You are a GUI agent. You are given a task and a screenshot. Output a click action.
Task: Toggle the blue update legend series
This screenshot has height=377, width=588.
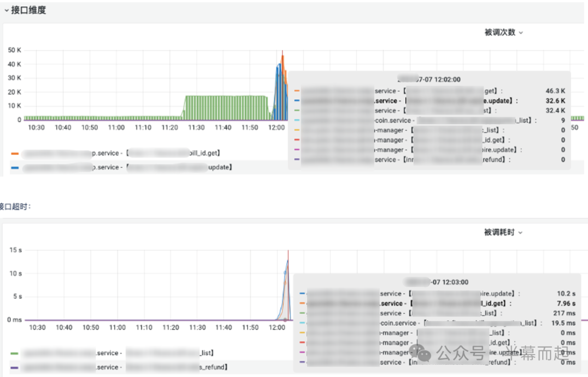click(x=127, y=167)
